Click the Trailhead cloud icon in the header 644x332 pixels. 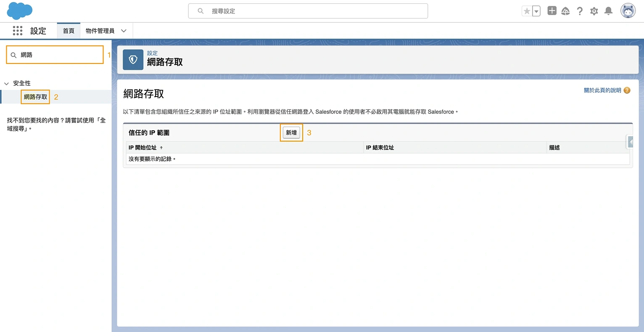565,11
